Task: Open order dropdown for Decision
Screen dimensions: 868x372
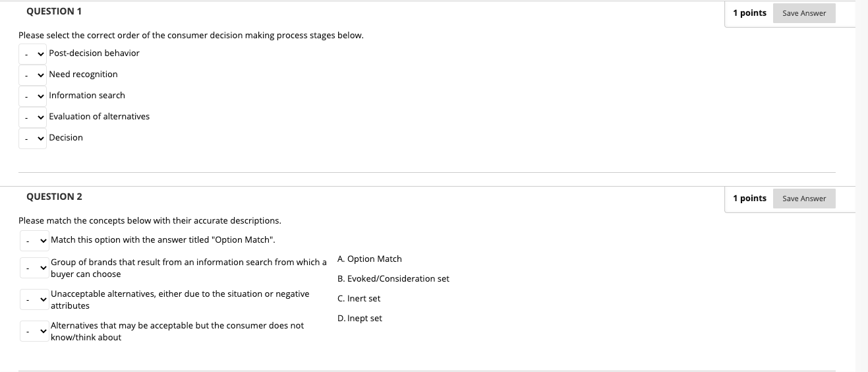Action: [x=33, y=138]
